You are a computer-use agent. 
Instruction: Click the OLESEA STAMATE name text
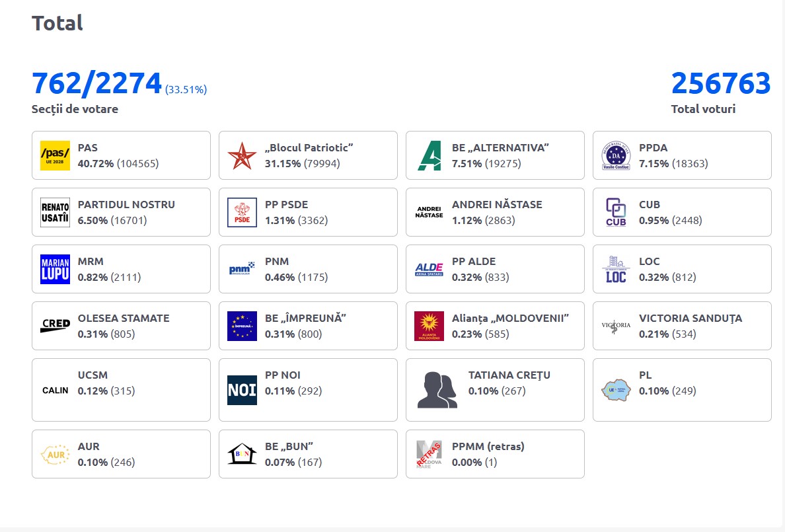[124, 318]
